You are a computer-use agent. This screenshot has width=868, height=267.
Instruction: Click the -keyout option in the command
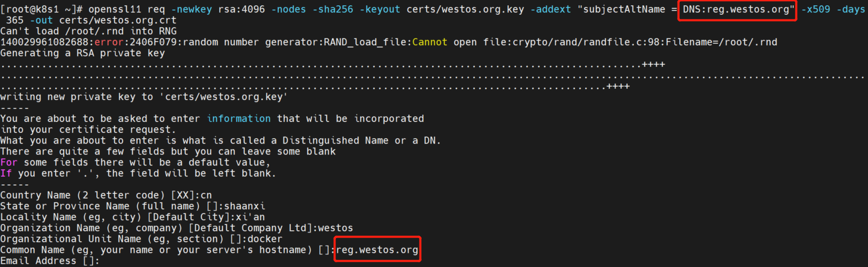(380, 9)
